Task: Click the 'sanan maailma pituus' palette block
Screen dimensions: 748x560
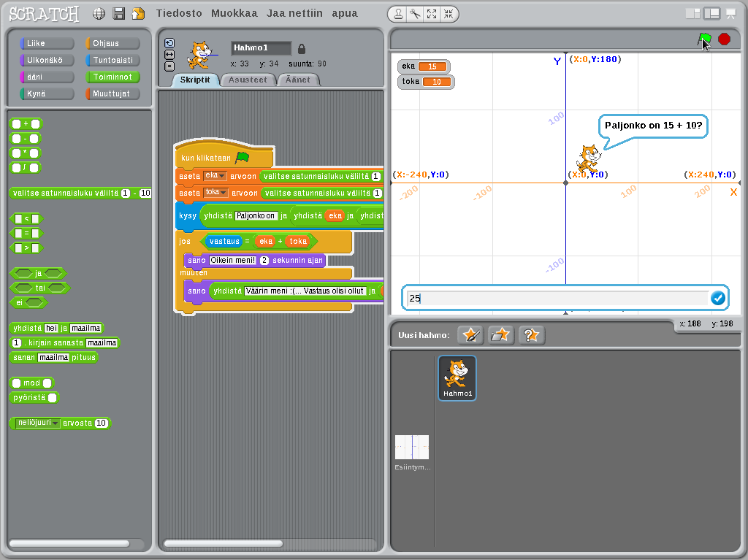Action: (53, 357)
